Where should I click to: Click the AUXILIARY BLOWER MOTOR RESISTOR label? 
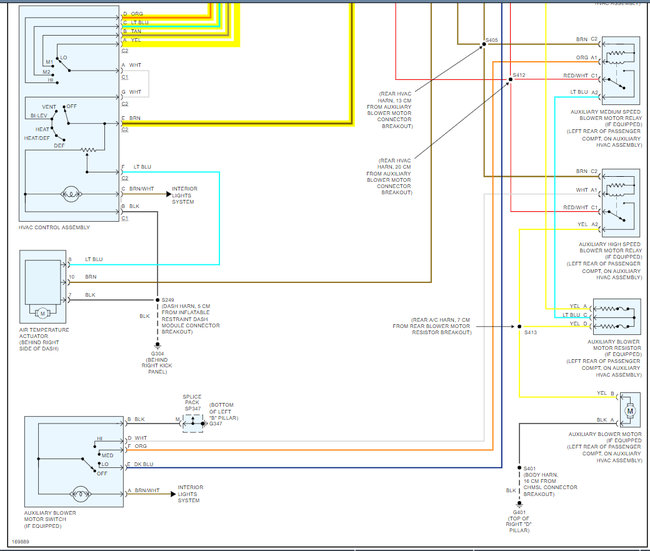pyautogui.click(x=614, y=345)
